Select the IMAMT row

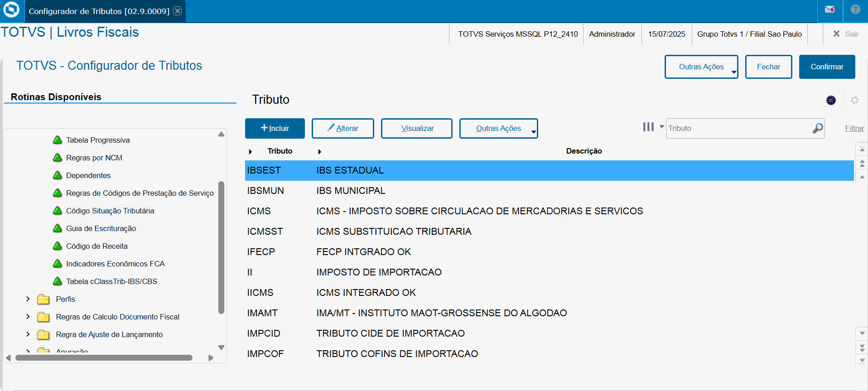click(549, 313)
